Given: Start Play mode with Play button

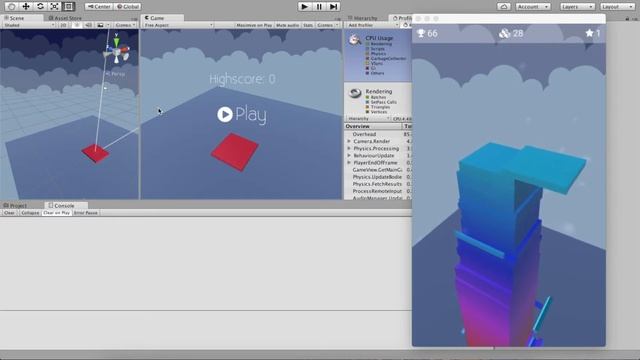Looking at the screenshot, I should (304, 7).
